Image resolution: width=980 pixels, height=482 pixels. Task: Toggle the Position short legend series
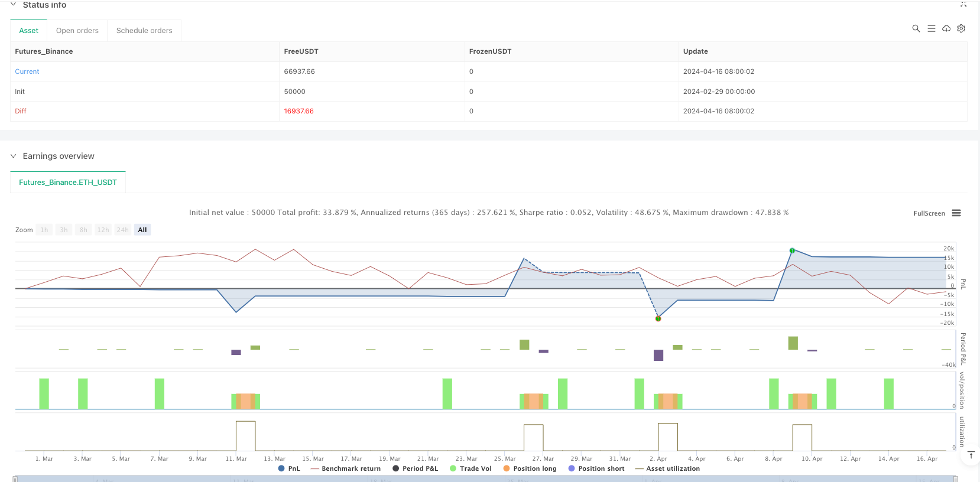point(596,468)
